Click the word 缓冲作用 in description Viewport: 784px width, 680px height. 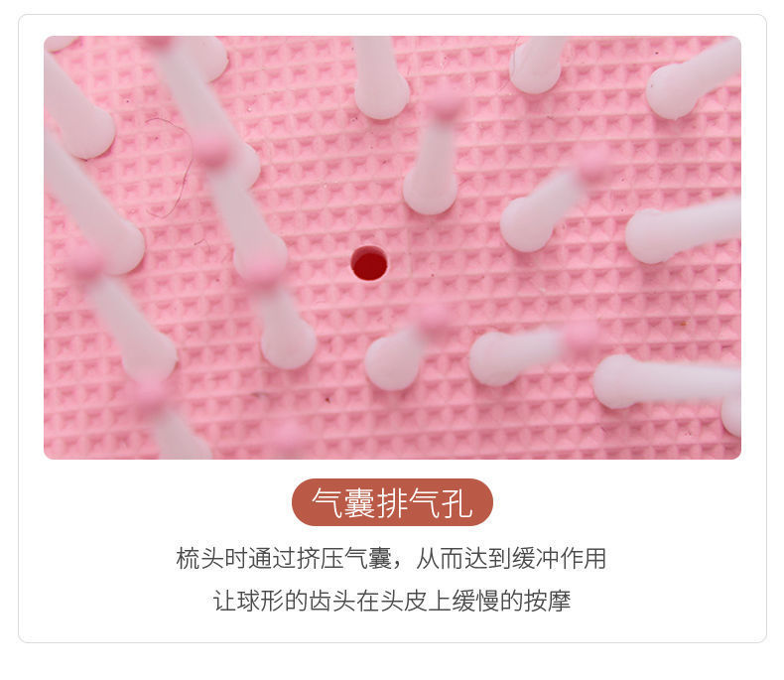[560, 559]
